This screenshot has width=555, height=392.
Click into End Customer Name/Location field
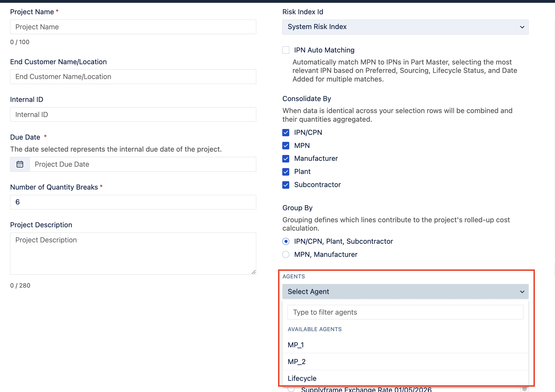[x=133, y=77]
